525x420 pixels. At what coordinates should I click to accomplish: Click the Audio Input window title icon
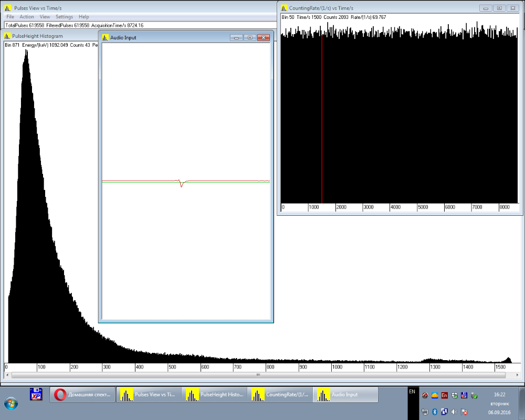coord(105,37)
